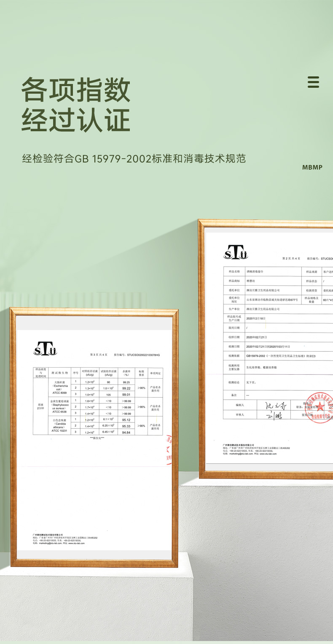Click the 第 2 页 共 4 页 page label
This screenshot has width=333, height=644.
pos(291,258)
